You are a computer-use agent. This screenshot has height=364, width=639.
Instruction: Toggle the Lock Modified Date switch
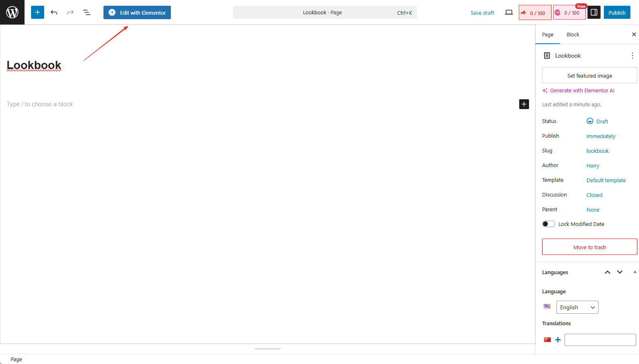coord(549,224)
